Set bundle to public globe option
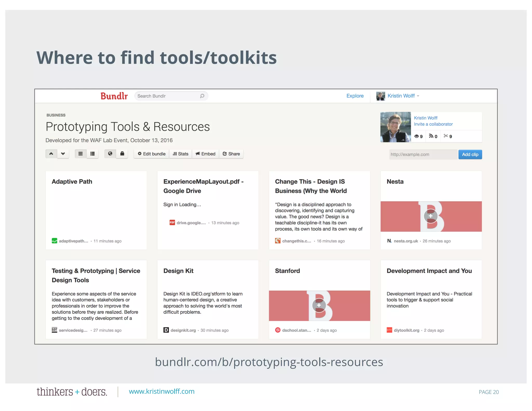This screenshot has height=411, width=532. (110, 154)
